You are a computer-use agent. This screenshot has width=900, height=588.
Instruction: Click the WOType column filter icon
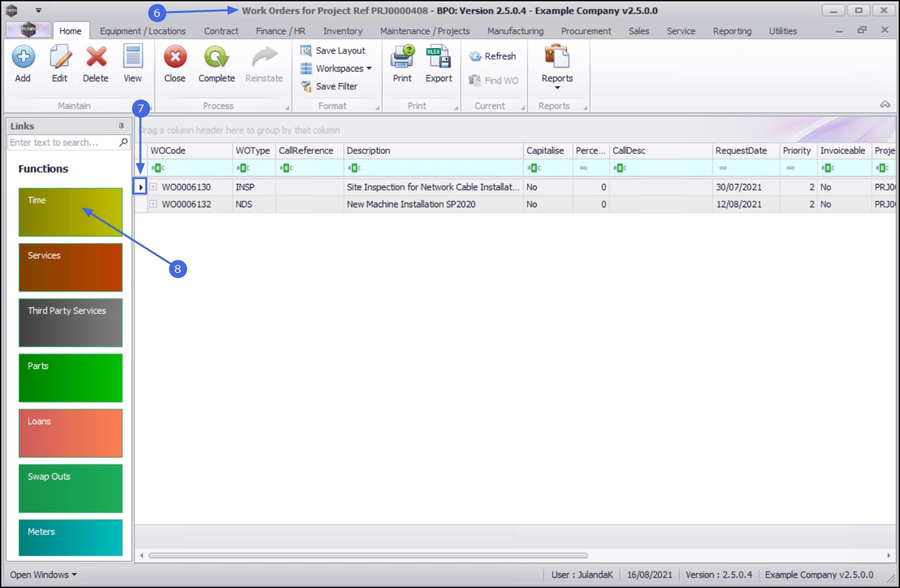pos(243,168)
